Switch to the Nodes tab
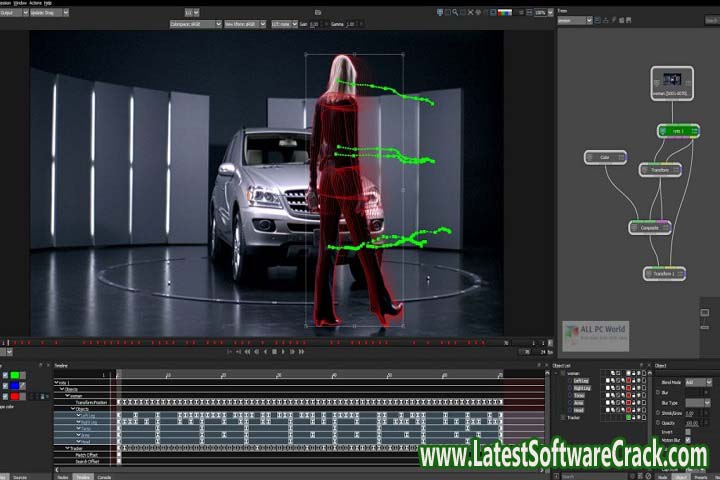This screenshot has height=480, width=720. [x=63, y=477]
